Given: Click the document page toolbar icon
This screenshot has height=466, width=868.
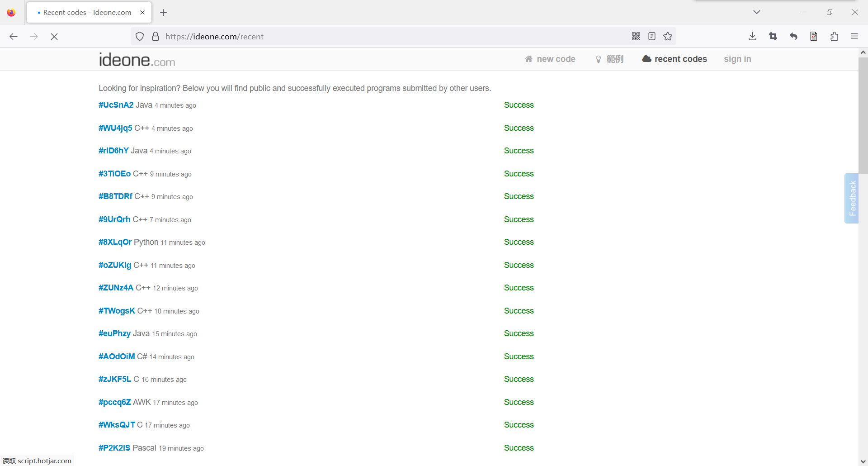Looking at the screenshot, I should [x=814, y=36].
